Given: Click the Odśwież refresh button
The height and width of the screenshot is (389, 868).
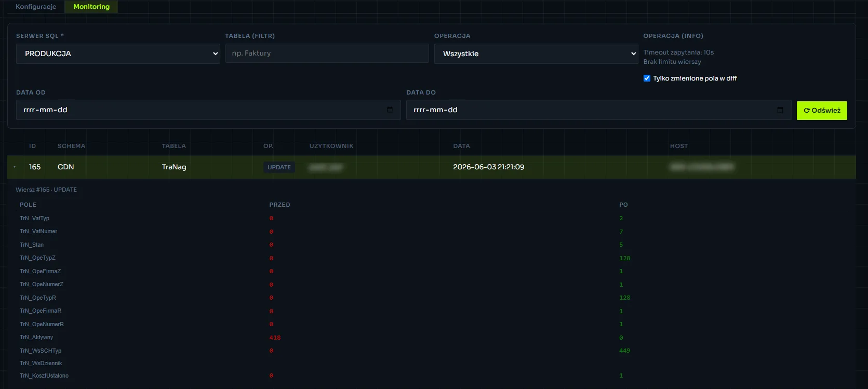Looking at the screenshot, I should coord(822,111).
